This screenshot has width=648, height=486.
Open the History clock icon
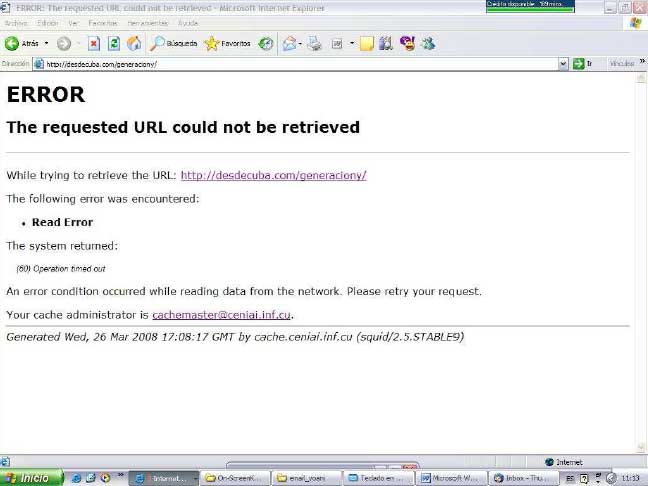[265, 43]
